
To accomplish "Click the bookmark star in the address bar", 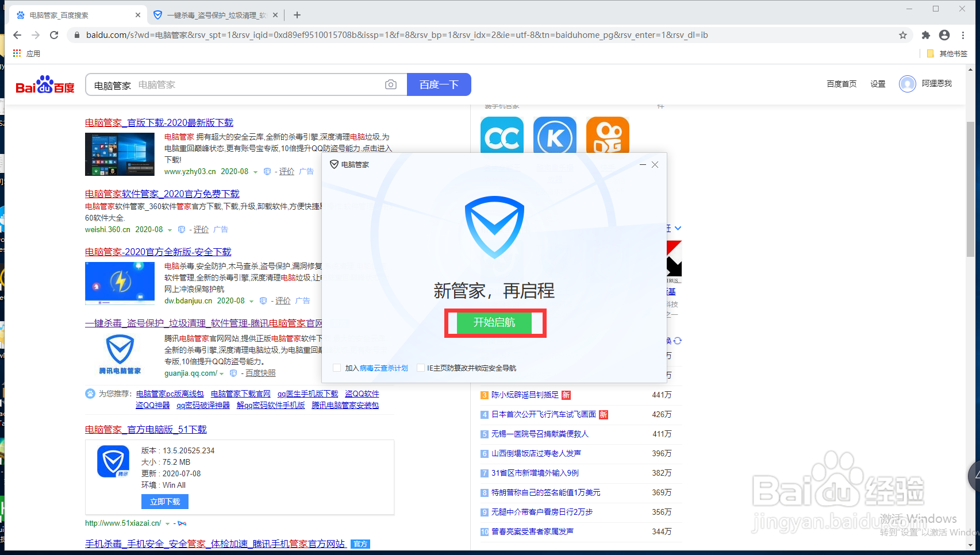I will [902, 34].
